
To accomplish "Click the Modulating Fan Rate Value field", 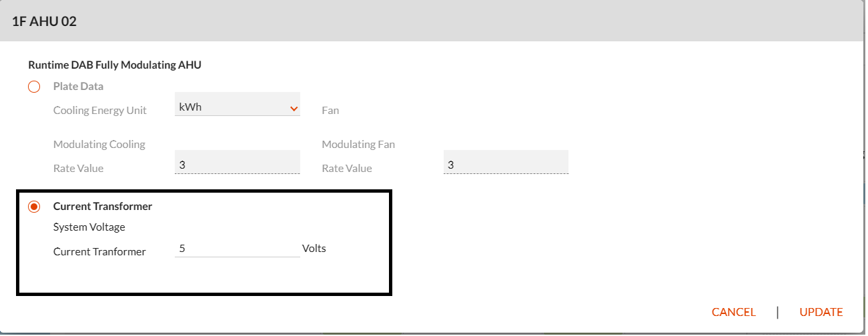I will [506, 162].
